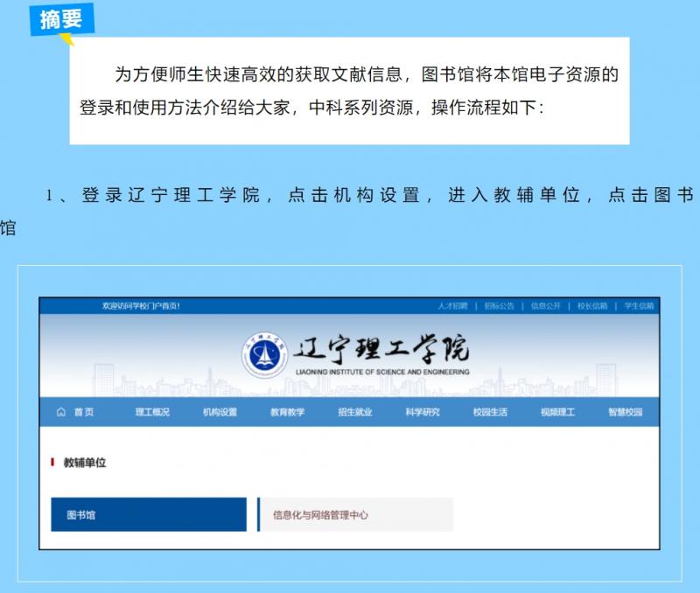700x593 pixels.
Task: Open the 首页 navigation item
Action: [84, 412]
